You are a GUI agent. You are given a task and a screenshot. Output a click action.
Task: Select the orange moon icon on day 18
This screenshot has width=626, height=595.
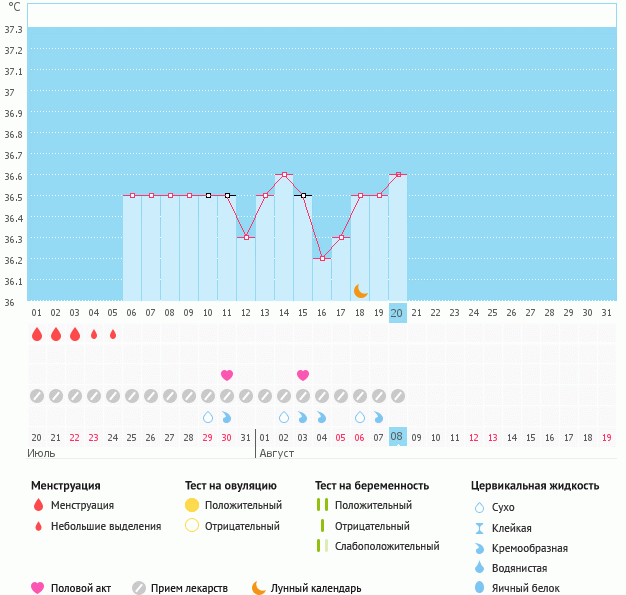point(360,291)
